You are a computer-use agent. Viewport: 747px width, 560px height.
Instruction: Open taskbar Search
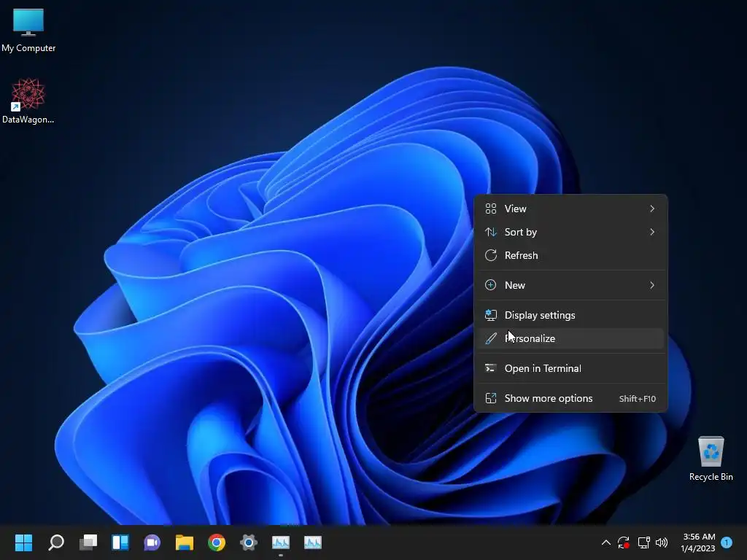point(56,542)
